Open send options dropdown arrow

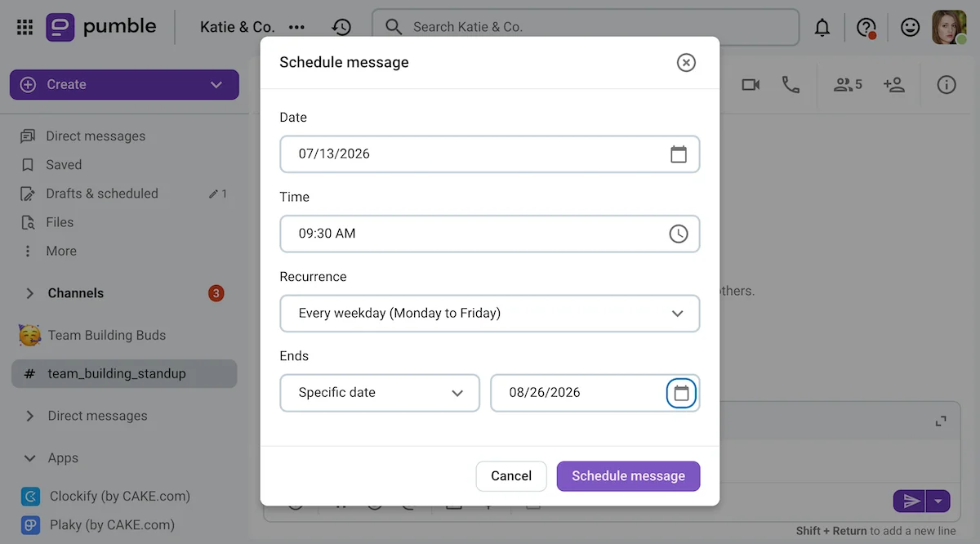pos(938,502)
